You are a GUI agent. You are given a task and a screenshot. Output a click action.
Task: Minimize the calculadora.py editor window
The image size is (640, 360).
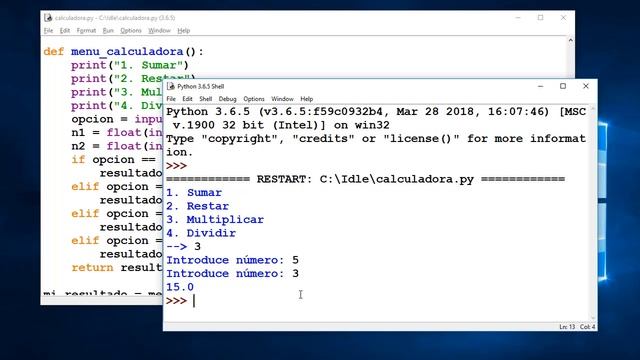coord(518,18)
